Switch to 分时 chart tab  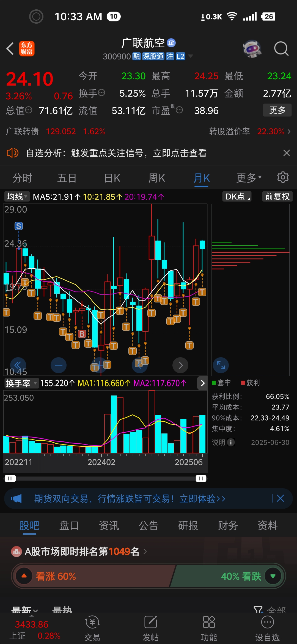(22, 178)
